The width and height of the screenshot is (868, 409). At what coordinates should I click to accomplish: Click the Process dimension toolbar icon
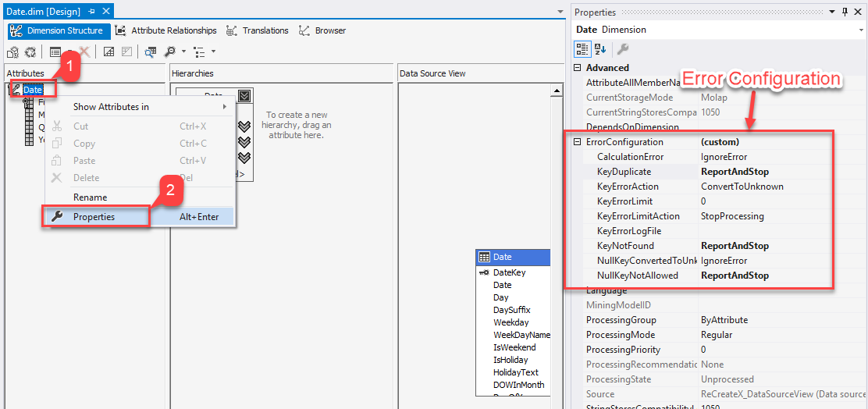point(31,52)
